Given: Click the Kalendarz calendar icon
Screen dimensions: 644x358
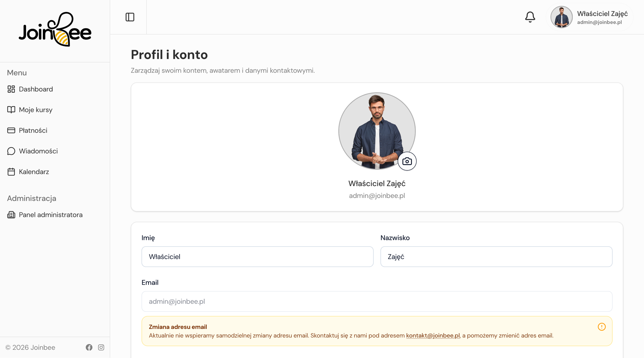Looking at the screenshot, I should [x=11, y=172].
